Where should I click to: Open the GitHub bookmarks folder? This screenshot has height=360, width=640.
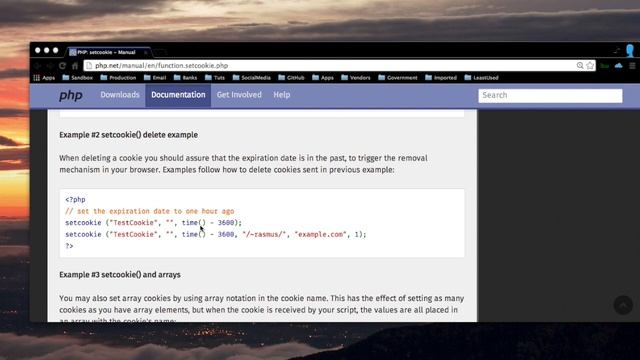click(x=291, y=78)
